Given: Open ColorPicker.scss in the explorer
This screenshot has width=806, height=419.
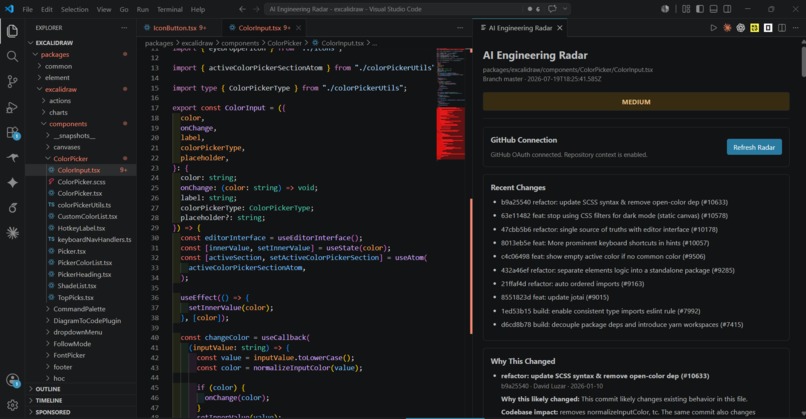Looking at the screenshot, I should tap(81, 181).
